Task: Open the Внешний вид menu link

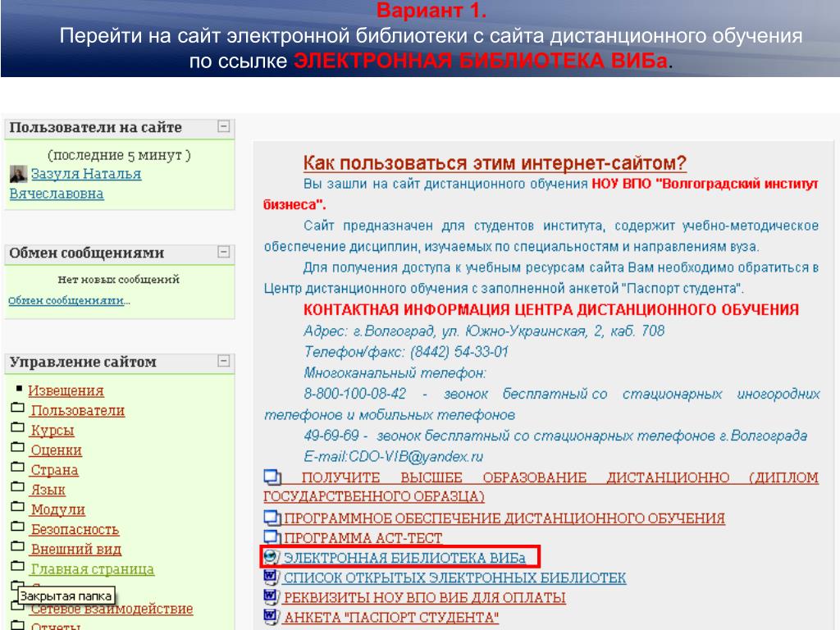Action: pos(76,550)
